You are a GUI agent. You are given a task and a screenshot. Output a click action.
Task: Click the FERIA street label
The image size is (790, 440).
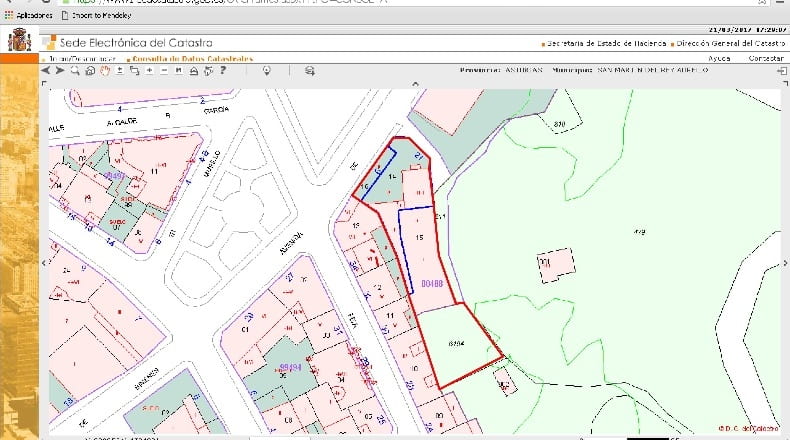click(353, 321)
